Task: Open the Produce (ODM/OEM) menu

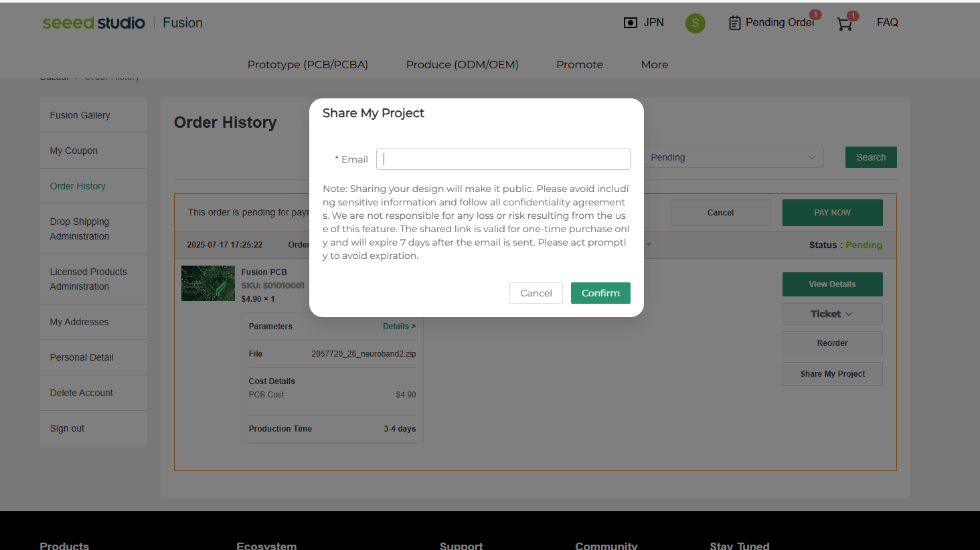Action: (x=462, y=64)
